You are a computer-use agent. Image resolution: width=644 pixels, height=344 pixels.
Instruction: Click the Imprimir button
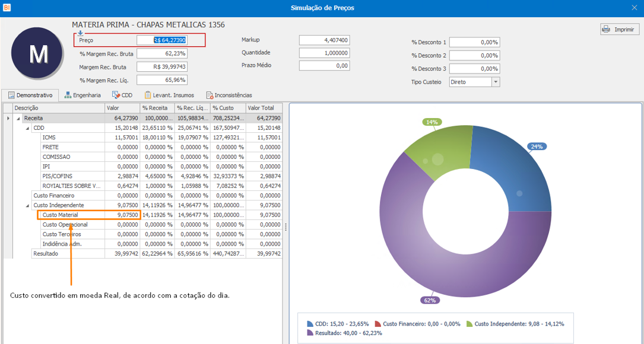click(x=620, y=30)
